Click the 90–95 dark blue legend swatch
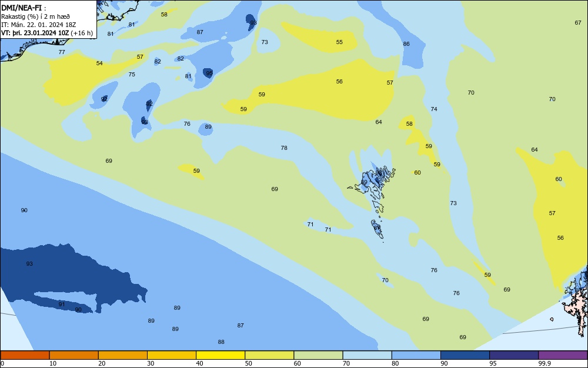588x368 pixels. pyautogui.click(x=465, y=355)
